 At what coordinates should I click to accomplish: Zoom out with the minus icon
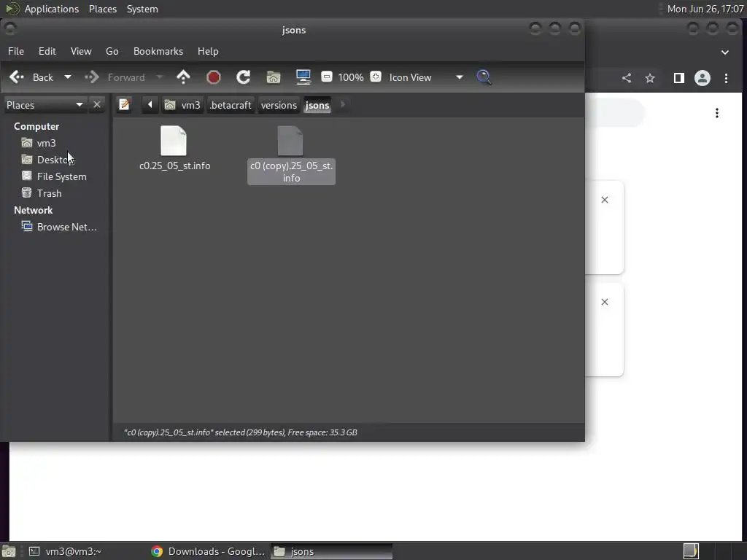pyautogui.click(x=327, y=77)
